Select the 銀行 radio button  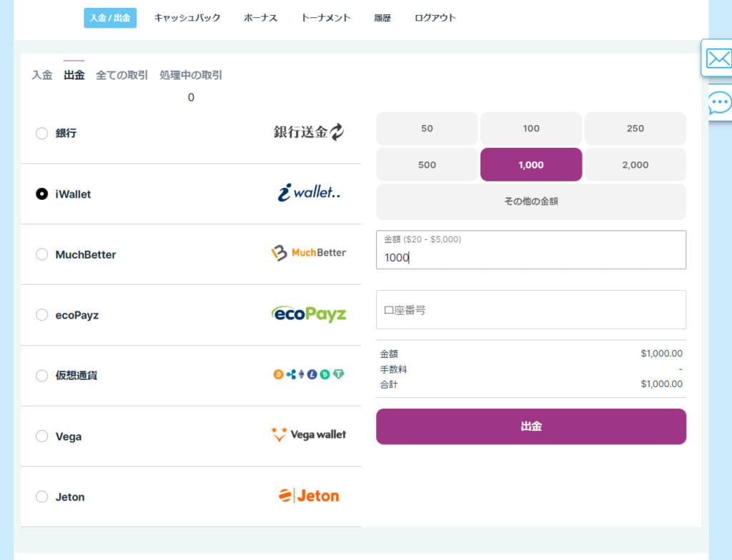(x=42, y=134)
